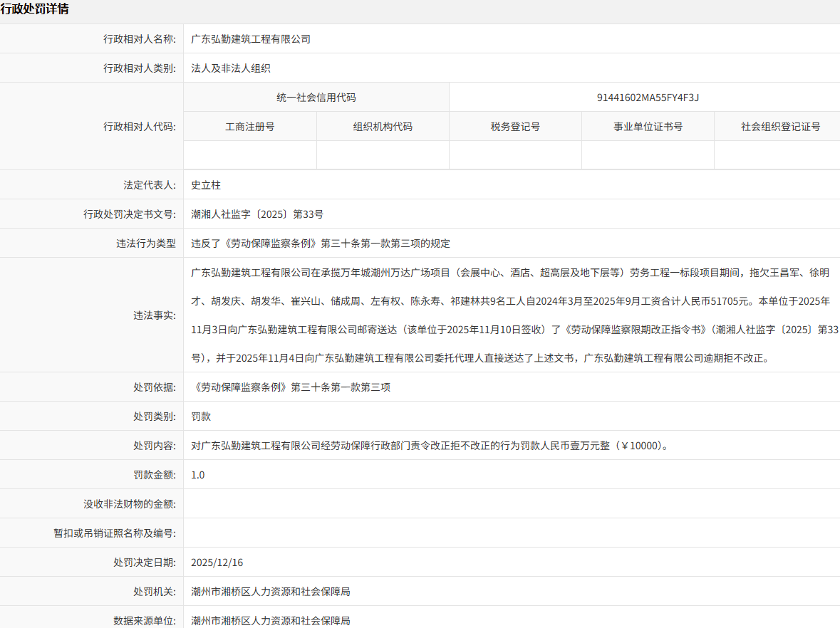
Task: Click the 统一社会信用代码 column header
Action: tap(316, 98)
